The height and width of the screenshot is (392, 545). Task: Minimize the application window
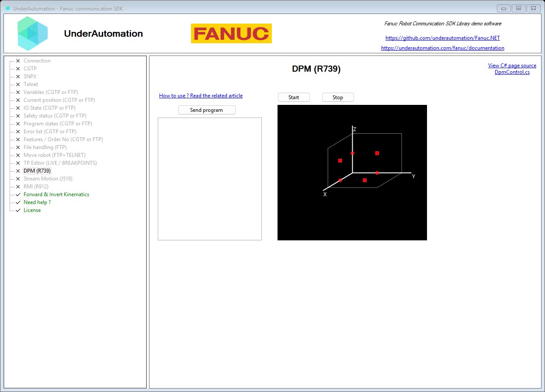tap(504, 8)
